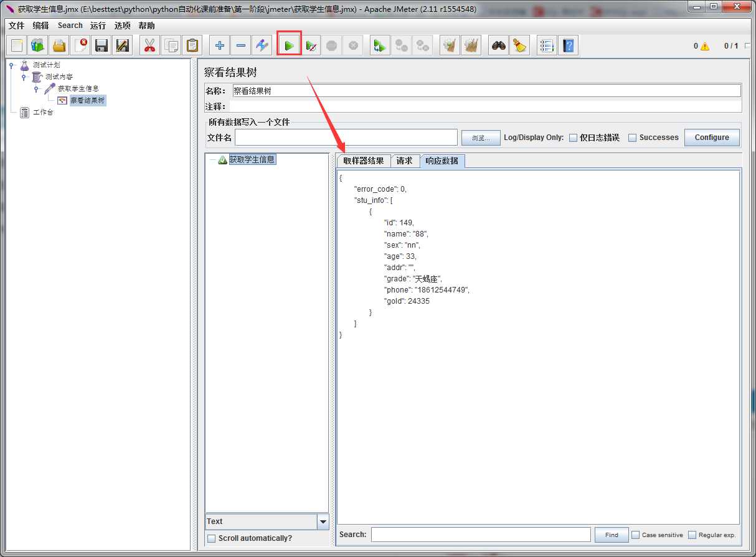Open the 帮助 menu
Image resolution: width=756 pixels, height=557 pixels.
pyautogui.click(x=147, y=26)
